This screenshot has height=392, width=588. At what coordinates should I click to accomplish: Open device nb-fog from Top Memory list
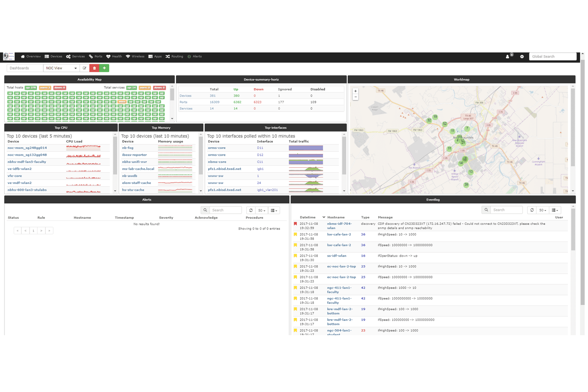[128, 147]
